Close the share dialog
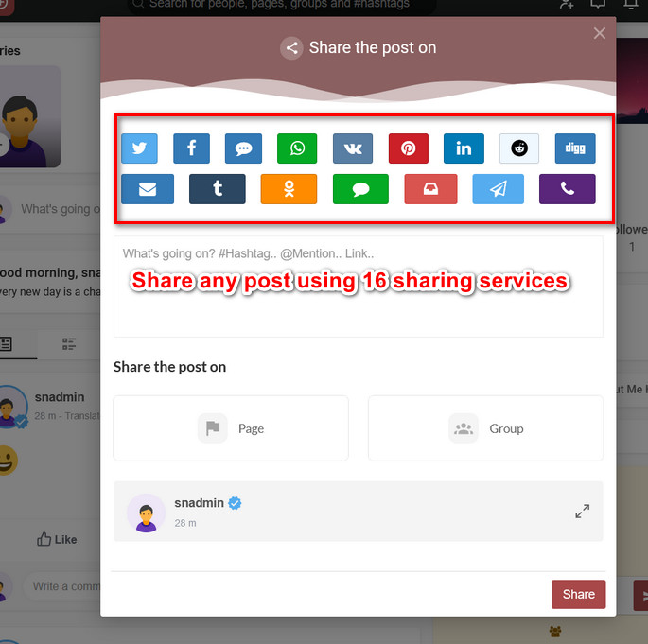This screenshot has height=644, width=648. coord(599,33)
